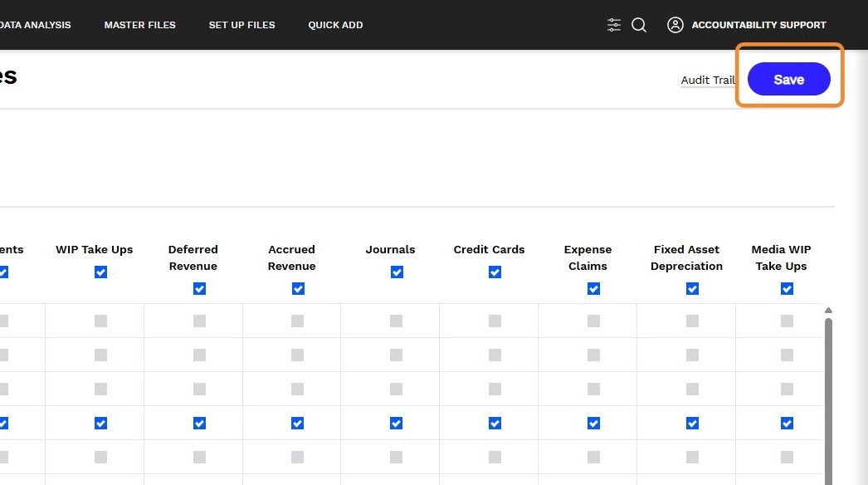The image size is (868, 485).
Task: Uncheck Media WIP Take Ups checkbox in checked row
Action: (787, 424)
